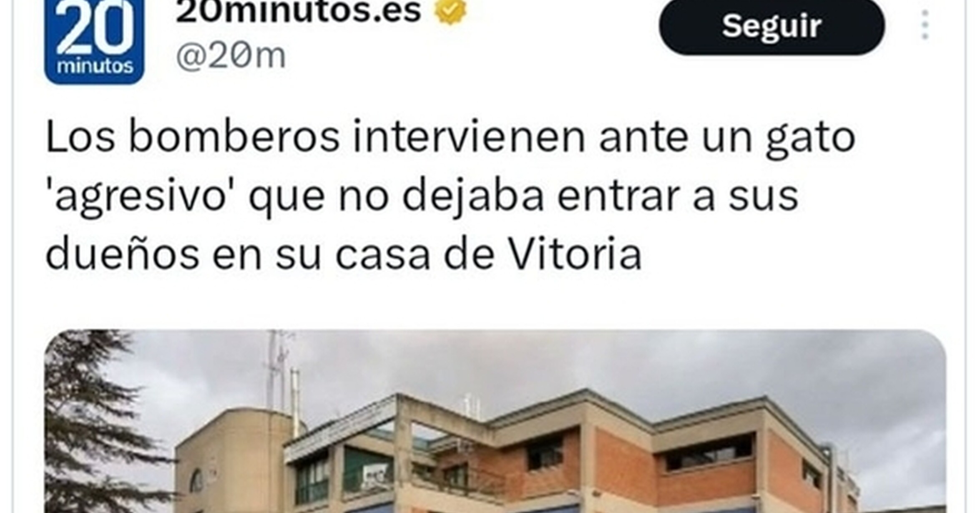
Task: Click the gold verified badge
Action: click(450, 12)
